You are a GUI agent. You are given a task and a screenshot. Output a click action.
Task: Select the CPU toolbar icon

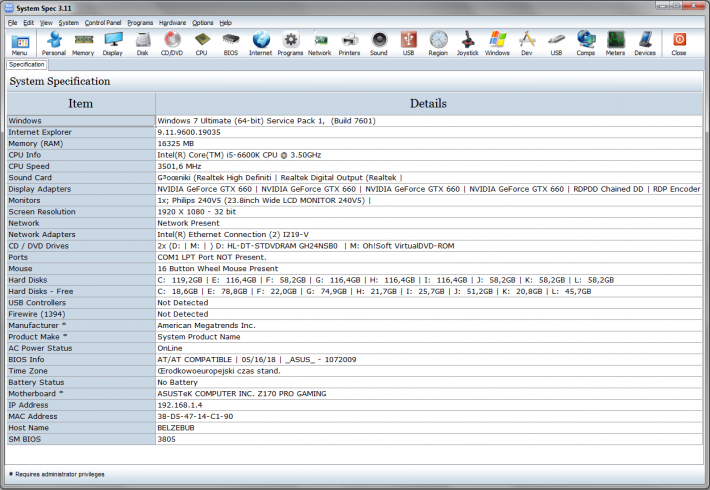pos(201,44)
